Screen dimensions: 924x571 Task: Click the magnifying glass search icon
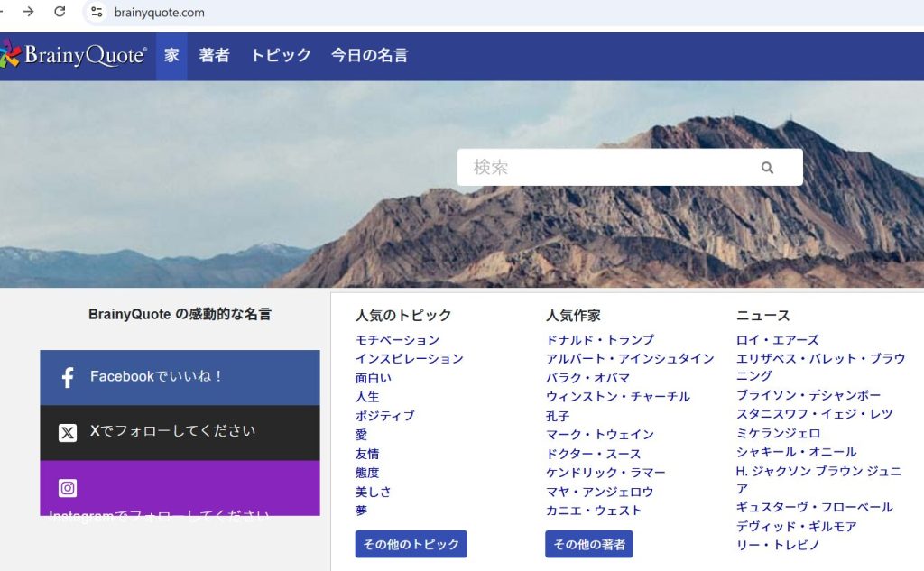[767, 168]
